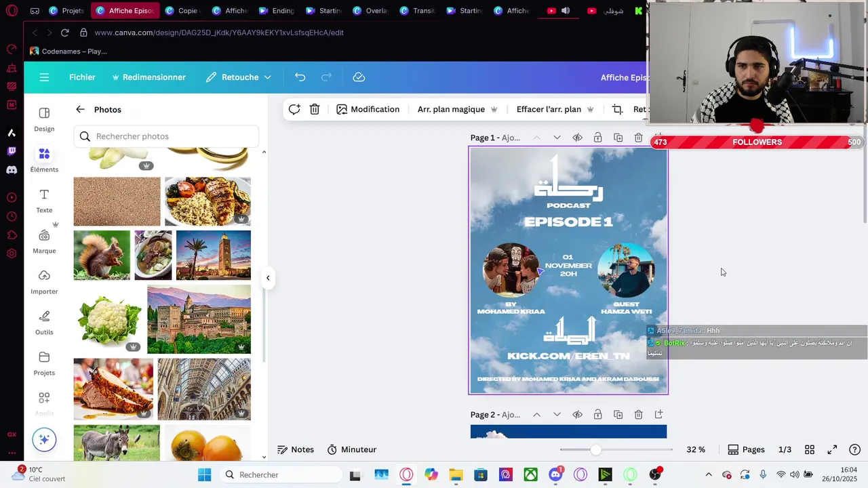868x488 pixels.
Task: Delete Page 1 with trash icon
Action: click(638, 138)
